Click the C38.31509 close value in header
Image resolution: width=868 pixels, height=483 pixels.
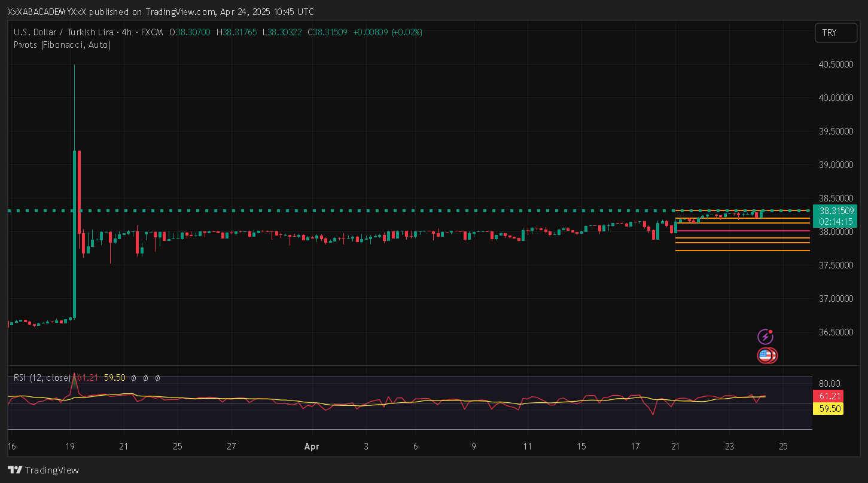coord(327,32)
